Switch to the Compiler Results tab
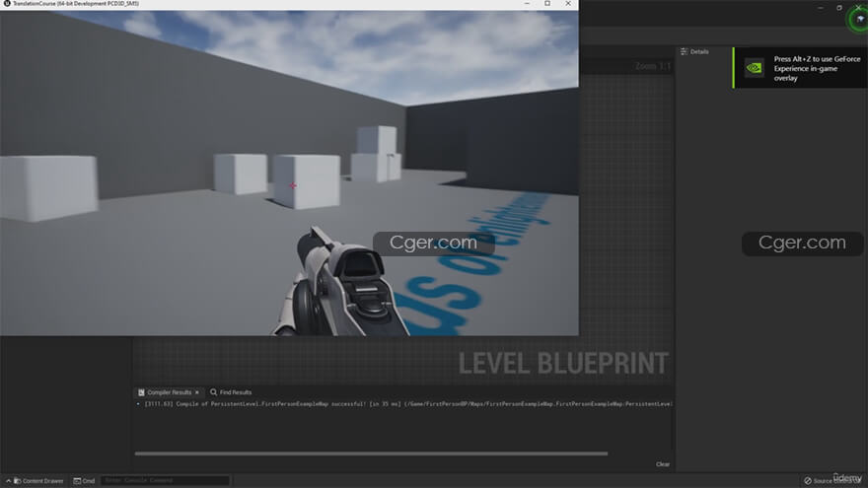Image resolution: width=868 pixels, height=488 pixels. tap(169, 392)
